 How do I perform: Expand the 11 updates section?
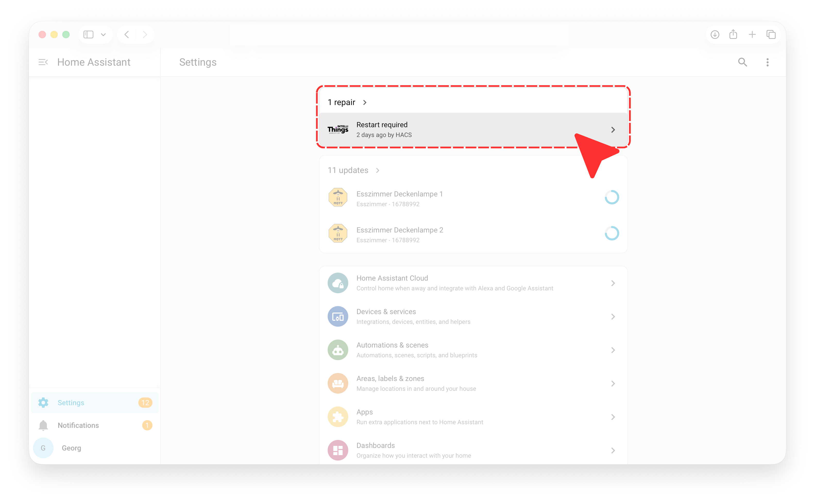353,170
